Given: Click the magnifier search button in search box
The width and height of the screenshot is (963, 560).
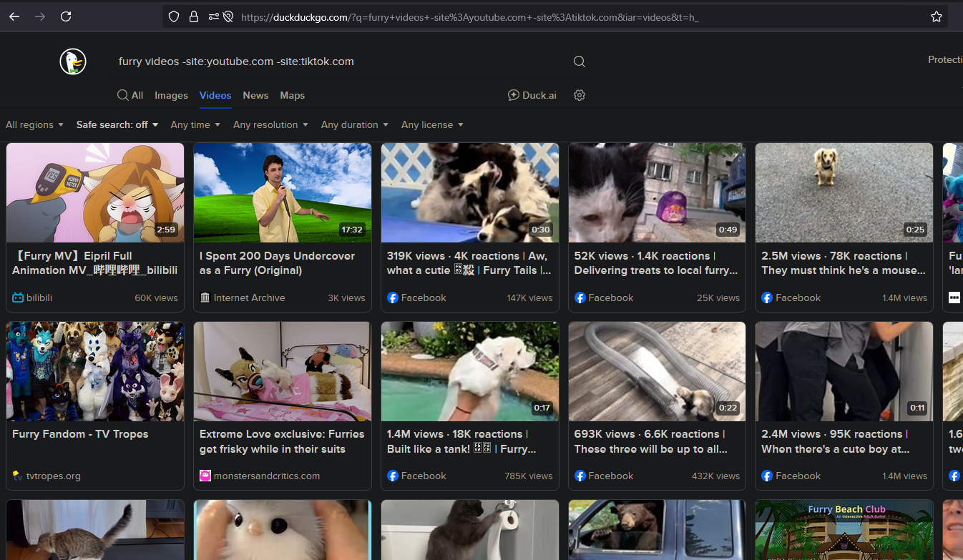Looking at the screenshot, I should [x=580, y=62].
